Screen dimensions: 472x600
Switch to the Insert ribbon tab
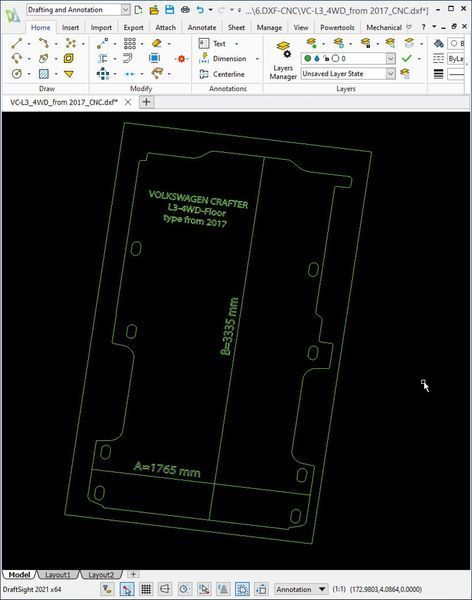coord(70,28)
